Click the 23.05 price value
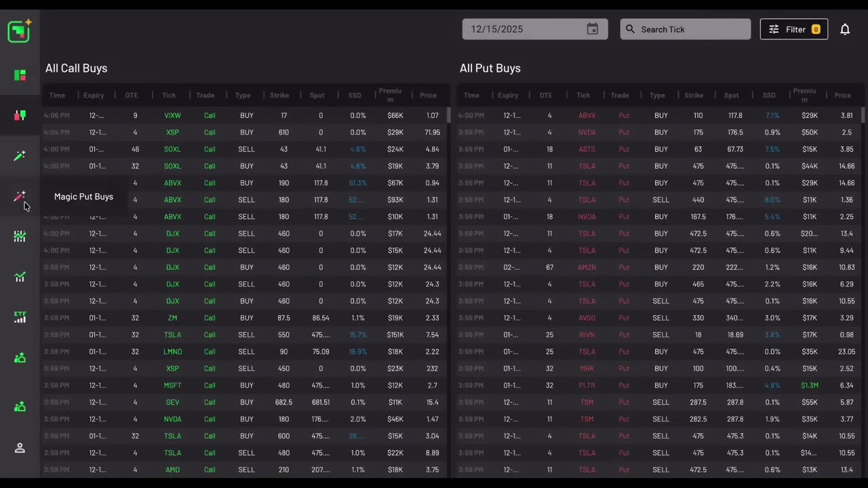This screenshot has width=868, height=488. tap(846, 352)
